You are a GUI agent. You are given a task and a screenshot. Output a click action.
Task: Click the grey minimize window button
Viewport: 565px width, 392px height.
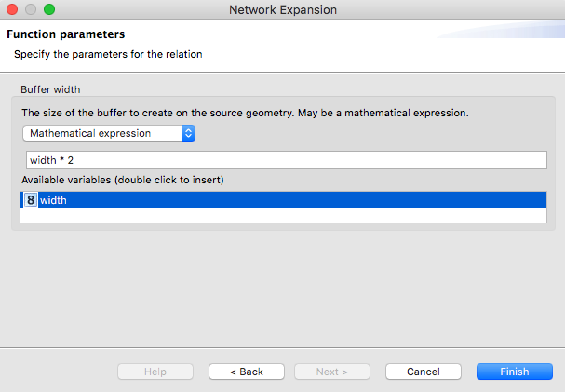coord(31,9)
